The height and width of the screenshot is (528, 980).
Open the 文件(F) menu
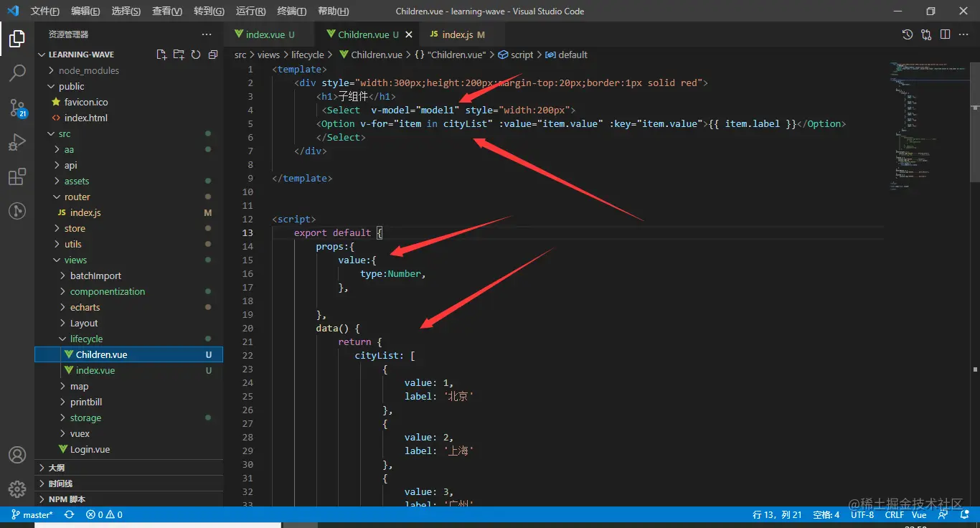(45, 11)
